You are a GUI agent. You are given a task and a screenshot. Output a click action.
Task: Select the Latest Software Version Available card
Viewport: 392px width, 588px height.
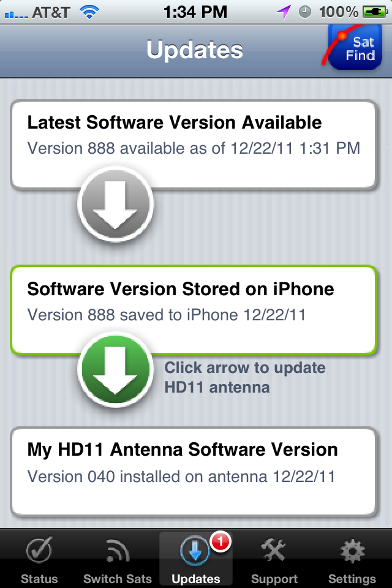[194, 145]
